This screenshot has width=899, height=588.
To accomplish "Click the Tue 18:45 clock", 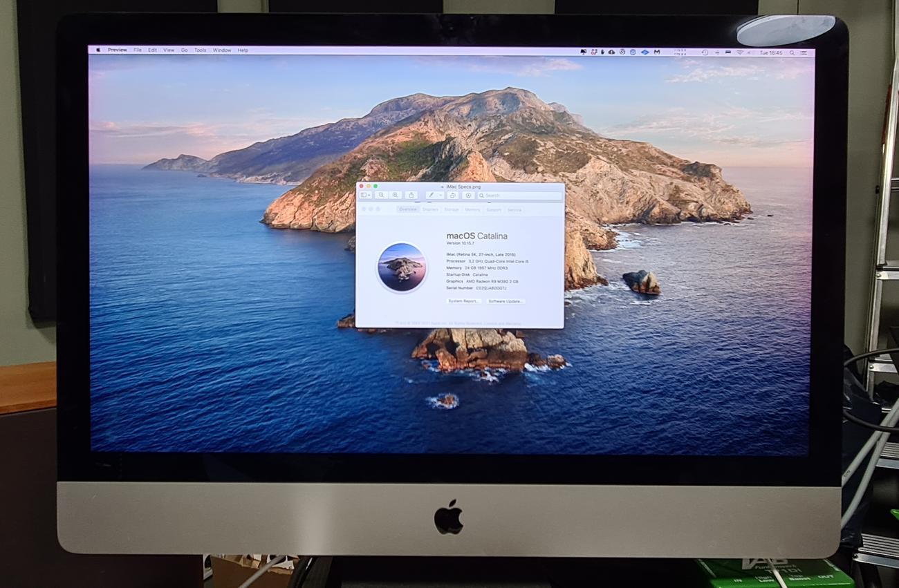I will coord(770,53).
